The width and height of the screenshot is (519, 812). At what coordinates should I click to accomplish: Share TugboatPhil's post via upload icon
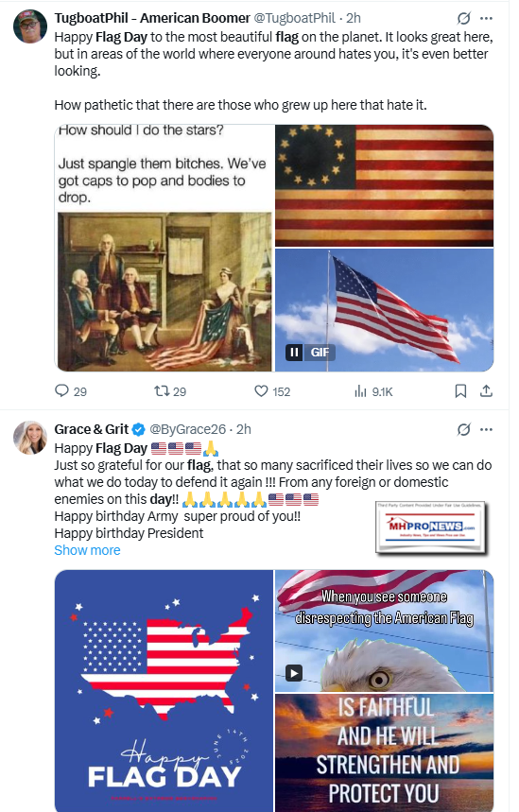486,391
